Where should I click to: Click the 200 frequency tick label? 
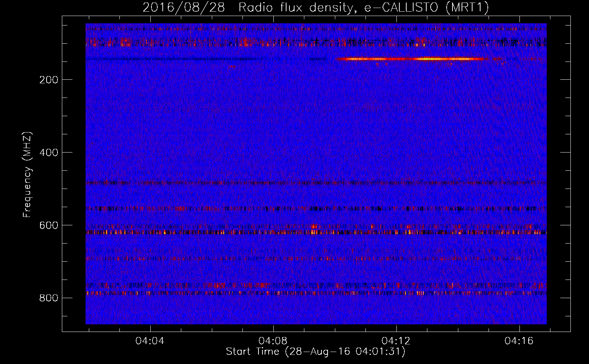tap(49, 80)
